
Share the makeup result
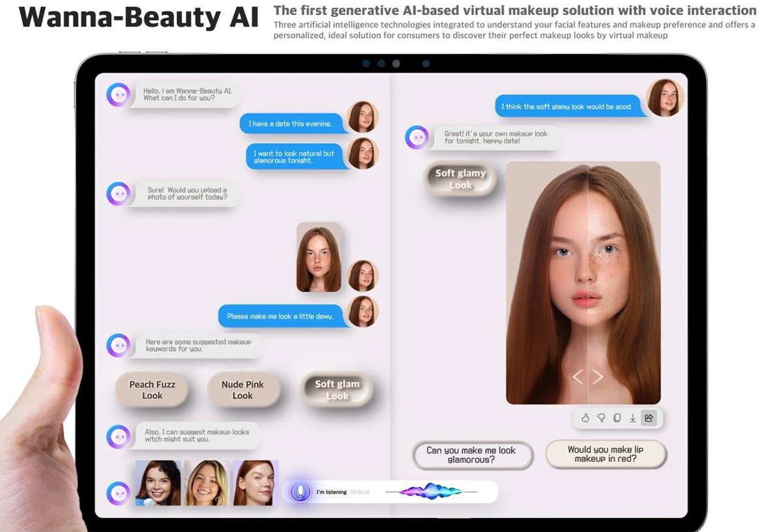click(x=649, y=418)
